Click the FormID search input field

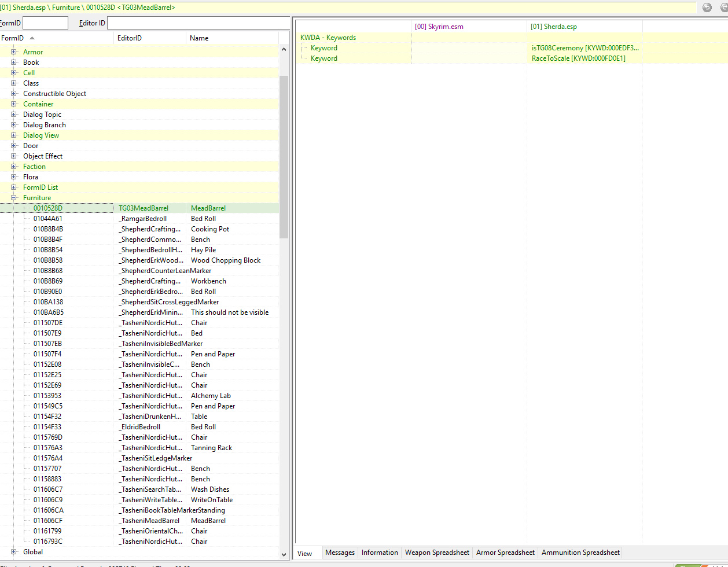pos(45,23)
